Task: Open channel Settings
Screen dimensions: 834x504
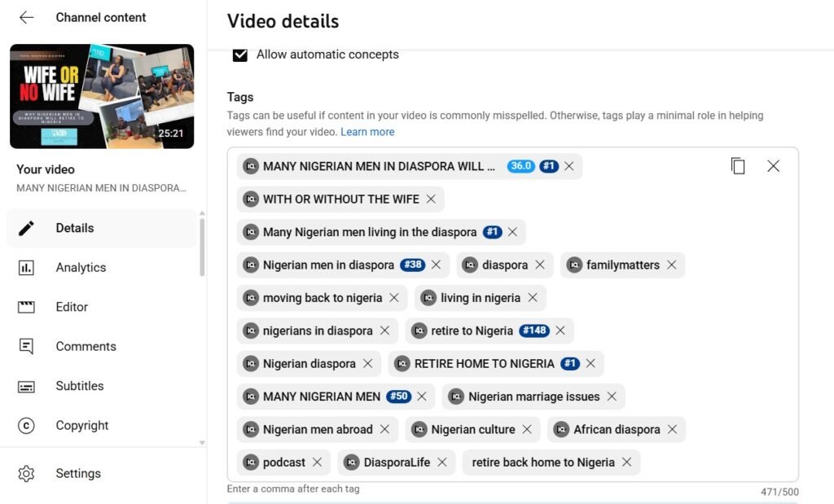Action: [x=78, y=473]
